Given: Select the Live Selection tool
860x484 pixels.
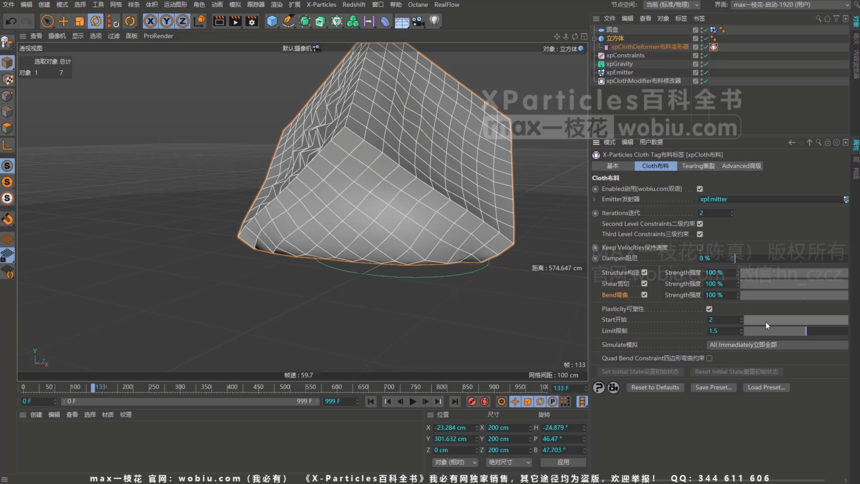Looking at the screenshot, I should (47, 21).
